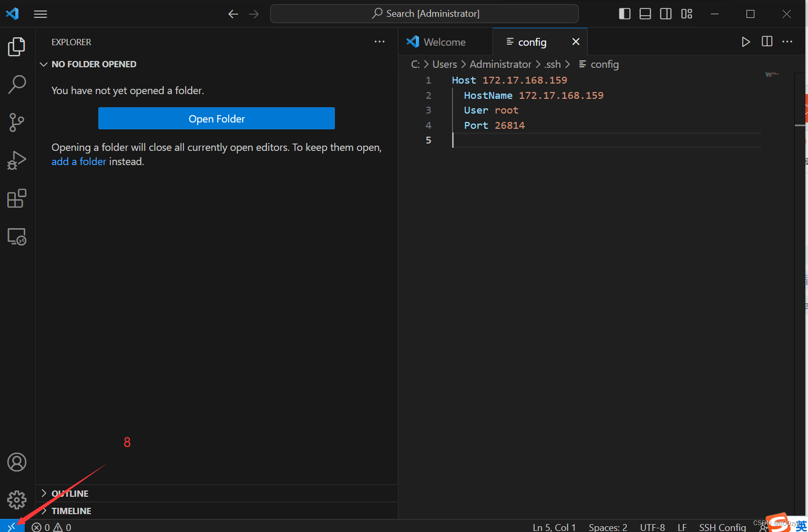The width and height of the screenshot is (808, 532).
Task: Open Explorer Views and More Actions ellipsis
Action: point(380,42)
